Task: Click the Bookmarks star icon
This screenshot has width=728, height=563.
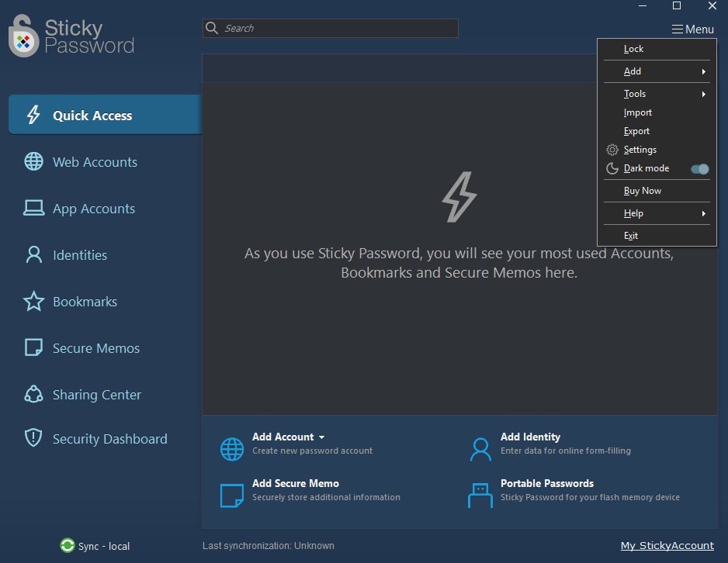Action: pos(34,301)
